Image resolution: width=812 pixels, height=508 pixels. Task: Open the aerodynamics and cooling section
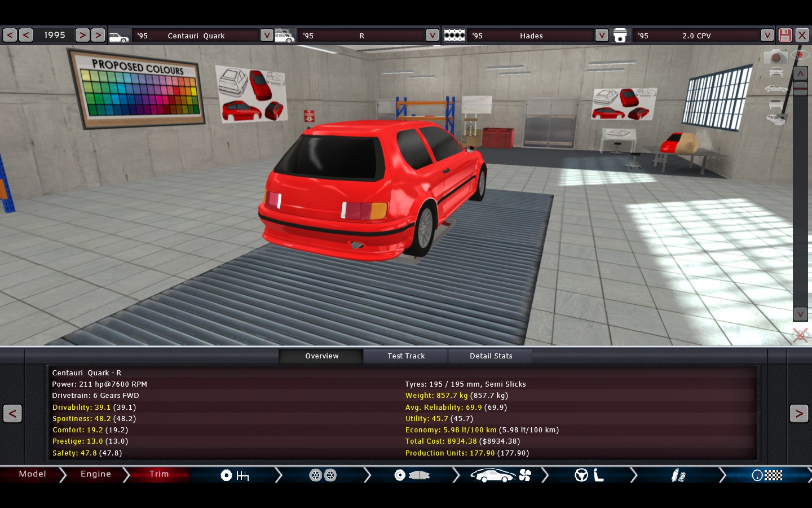[501, 475]
